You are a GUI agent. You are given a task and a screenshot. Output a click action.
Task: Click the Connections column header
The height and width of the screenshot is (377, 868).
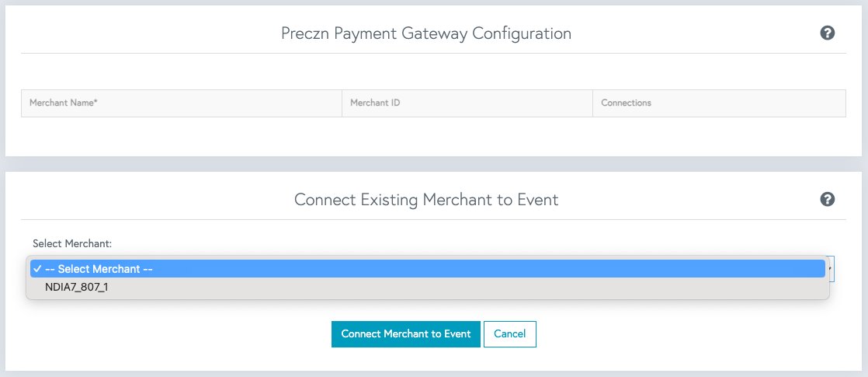click(626, 103)
